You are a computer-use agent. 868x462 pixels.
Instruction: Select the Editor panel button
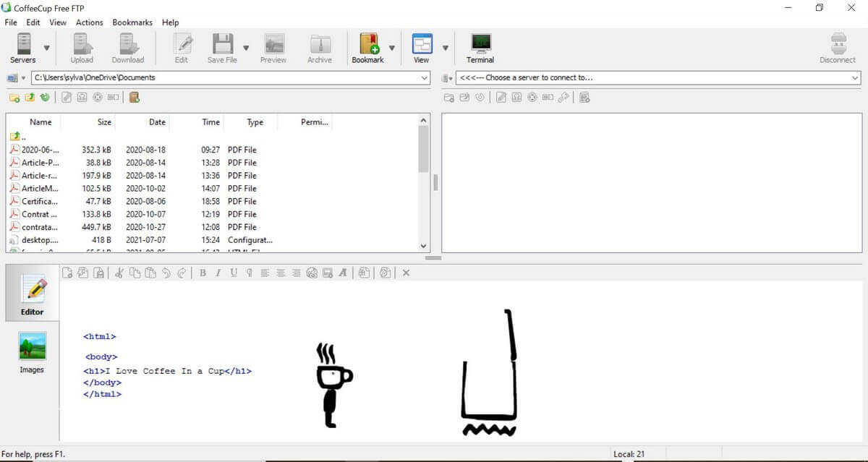pyautogui.click(x=32, y=297)
